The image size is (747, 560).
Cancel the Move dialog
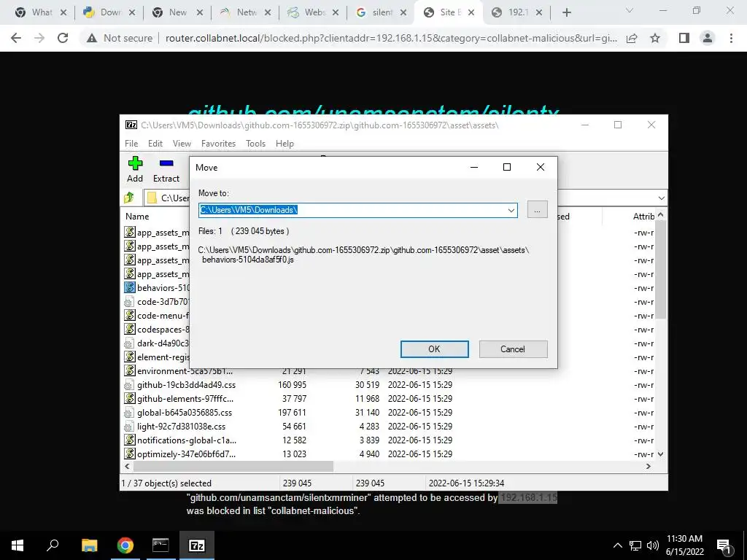click(513, 349)
